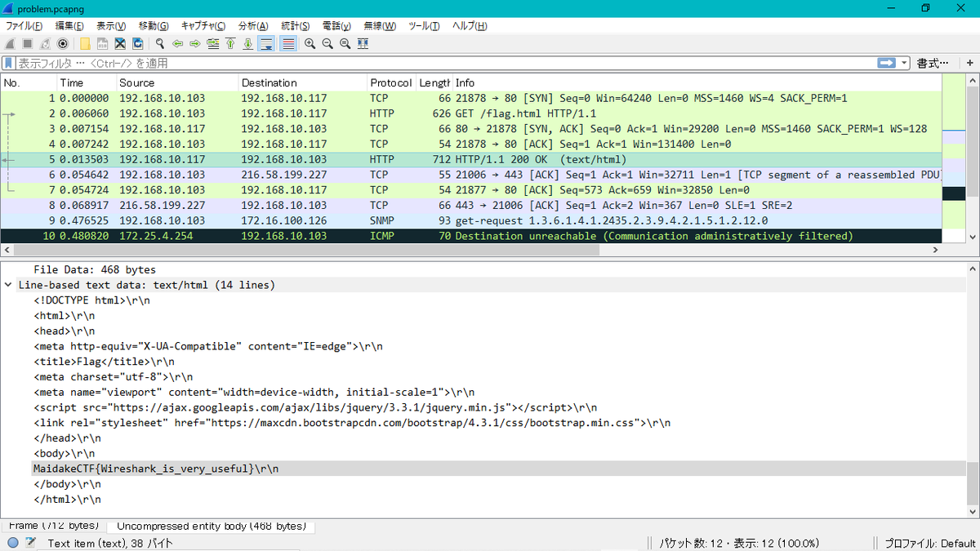Open the ファイル(F) menu
The width and height of the screenshot is (980, 551).
pos(24,26)
